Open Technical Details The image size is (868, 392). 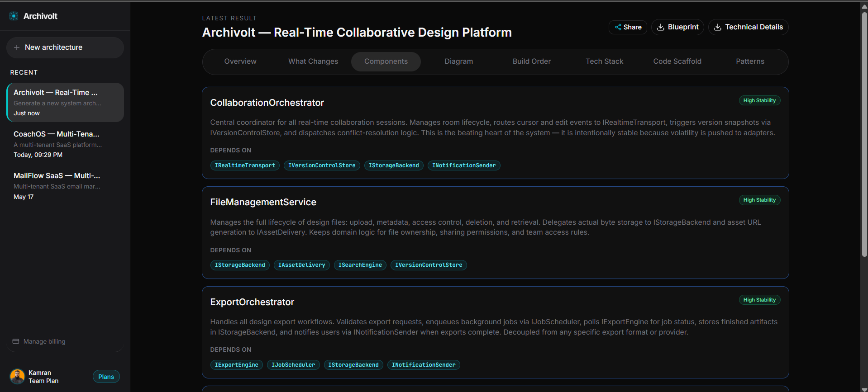pos(749,27)
